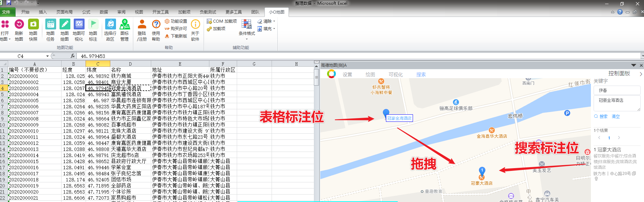Click 刷新地图 refresh map icon
Screen dimensions: 644x202
(19, 30)
